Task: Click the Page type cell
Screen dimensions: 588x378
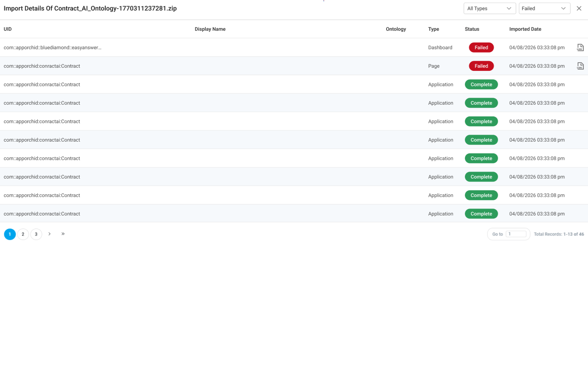Action: (434, 66)
